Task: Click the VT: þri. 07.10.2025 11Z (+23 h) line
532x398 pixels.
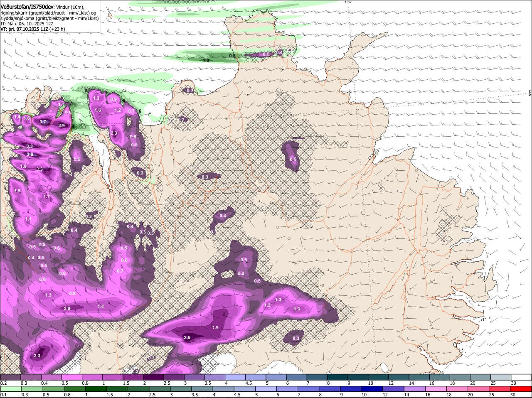Action: point(33,29)
